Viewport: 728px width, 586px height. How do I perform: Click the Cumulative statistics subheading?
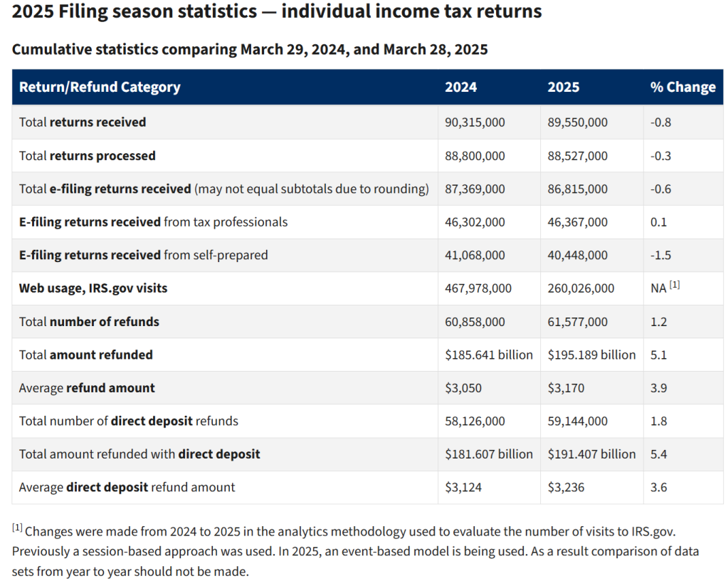[250, 49]
